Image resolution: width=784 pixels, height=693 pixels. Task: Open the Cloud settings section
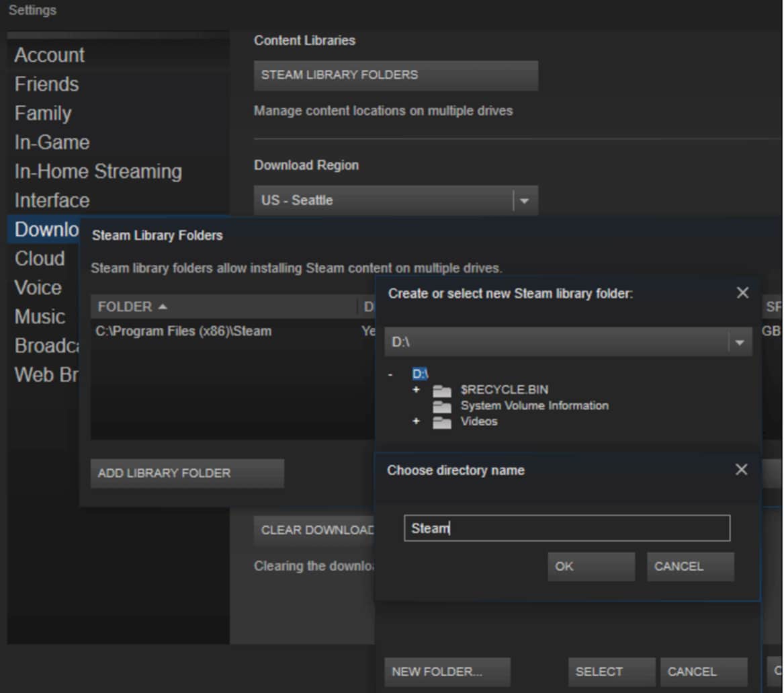pyautogui.click(x=40, y=258)
